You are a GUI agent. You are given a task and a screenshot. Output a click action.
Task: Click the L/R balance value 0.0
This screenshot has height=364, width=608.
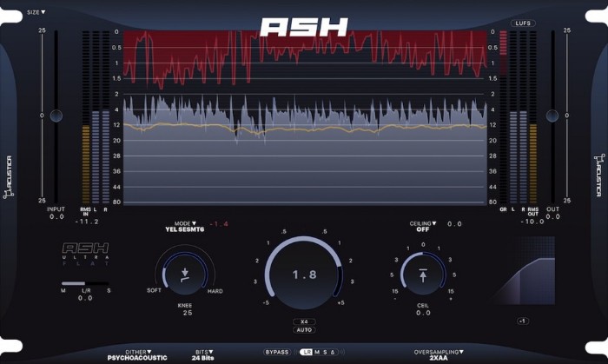pos(85,298)
